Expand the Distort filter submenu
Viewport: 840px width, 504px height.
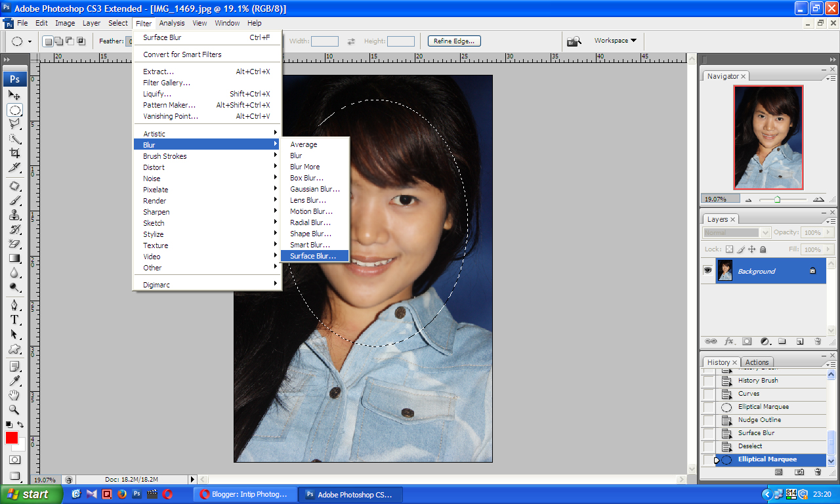click(x=207, y=167)
